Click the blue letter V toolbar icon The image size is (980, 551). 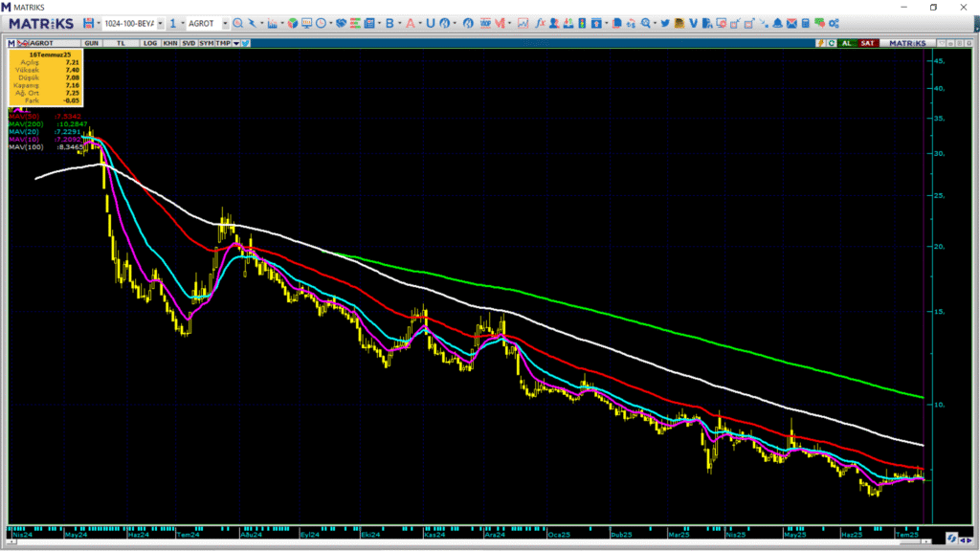click(693, 23)
